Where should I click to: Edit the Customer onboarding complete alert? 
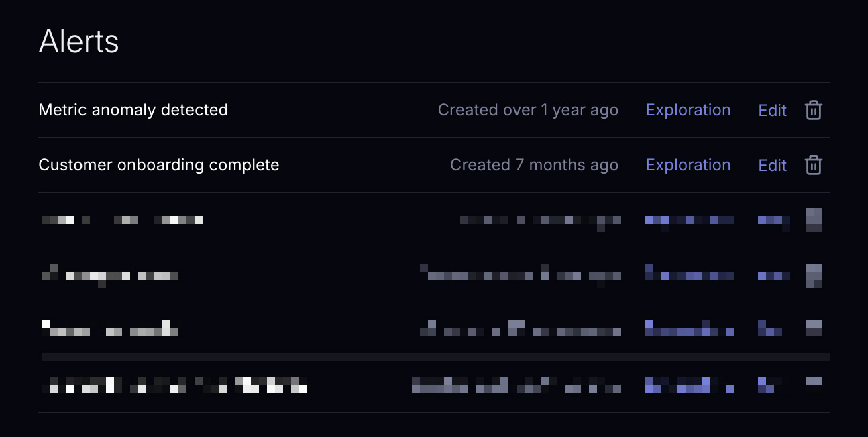click(x=772, y=166)
